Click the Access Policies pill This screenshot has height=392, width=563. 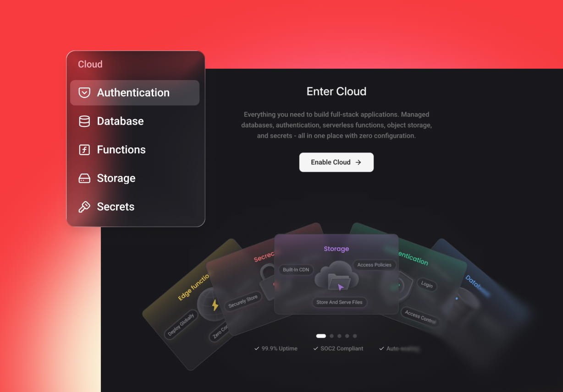(374, 265)
